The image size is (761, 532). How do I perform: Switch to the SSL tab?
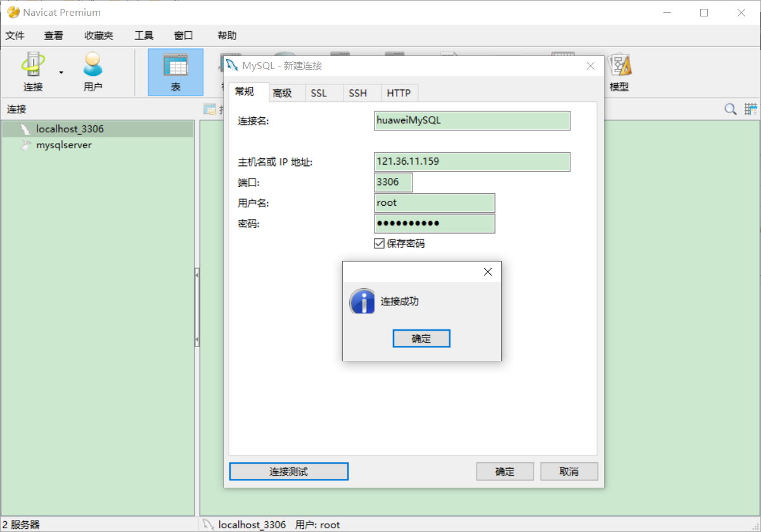pos(324,93)
